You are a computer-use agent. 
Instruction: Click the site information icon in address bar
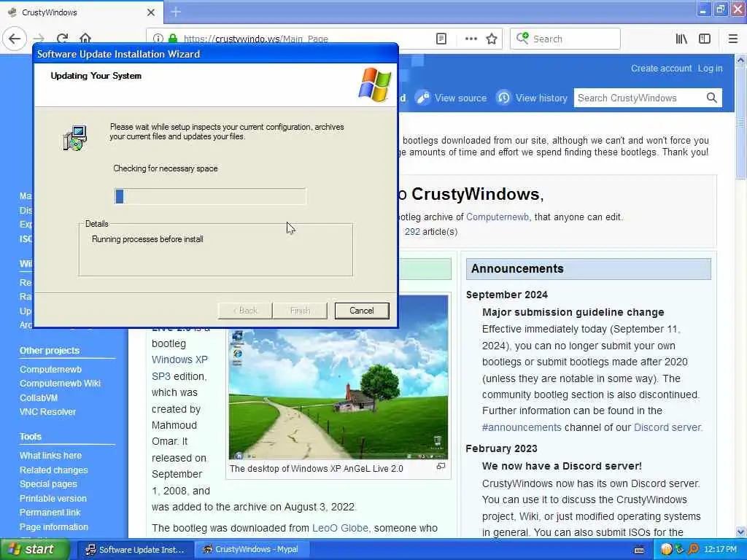(158, 39)
